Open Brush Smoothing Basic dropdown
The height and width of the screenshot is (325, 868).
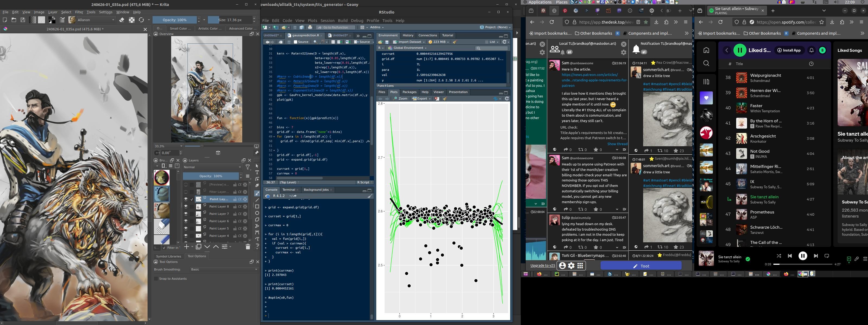pyautogui.click(x=224, y=269)
